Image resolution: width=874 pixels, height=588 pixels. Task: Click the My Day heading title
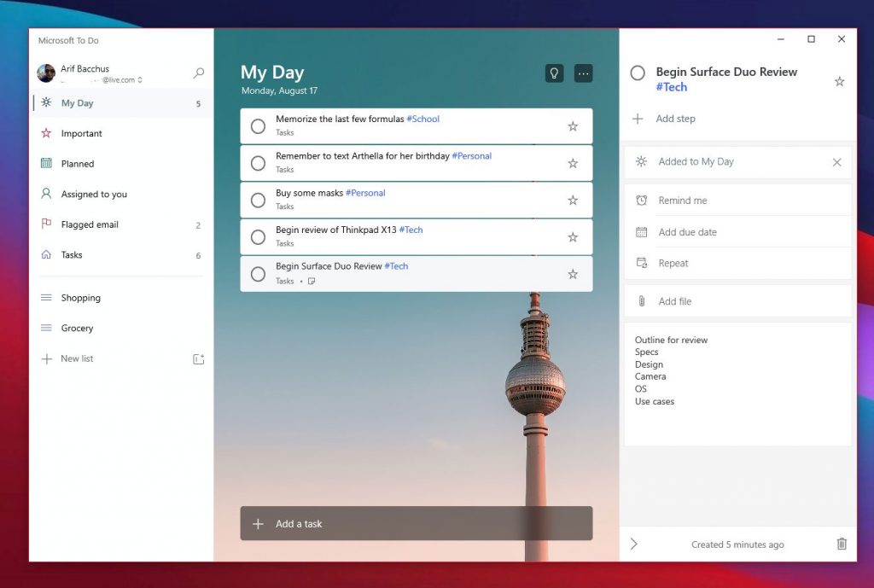pyautogui.click(x=272, y=73)
